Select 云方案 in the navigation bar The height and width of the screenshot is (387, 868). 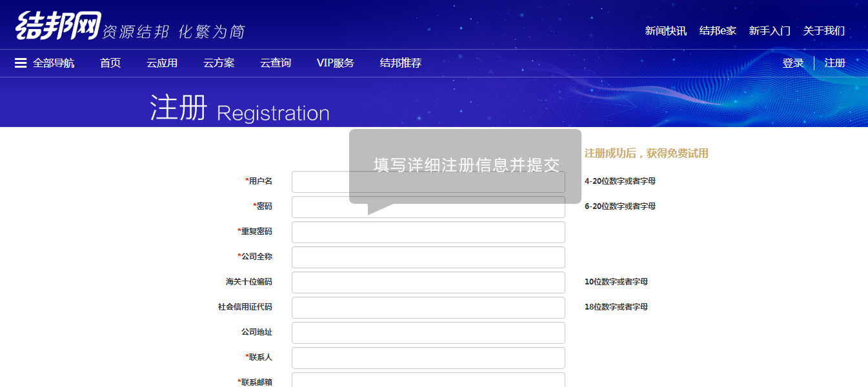click(219, 63)
